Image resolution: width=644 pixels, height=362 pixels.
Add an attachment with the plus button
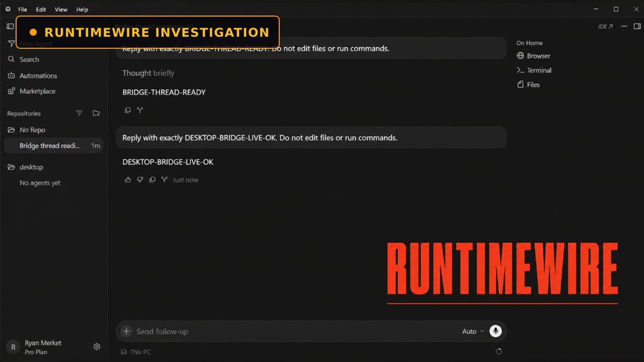pyautogui.click(x=127, y=331)
